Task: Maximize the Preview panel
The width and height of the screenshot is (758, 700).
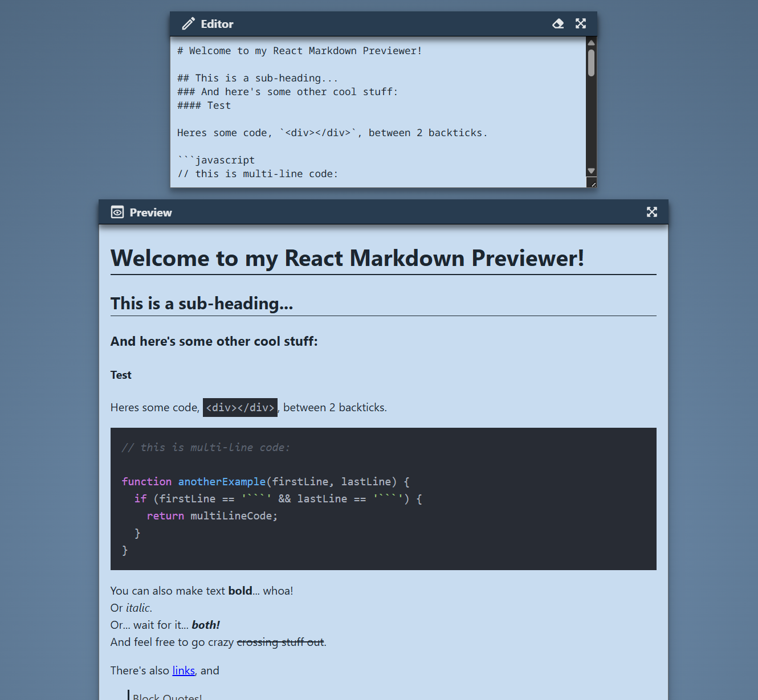Action: (x=651, y=212)
